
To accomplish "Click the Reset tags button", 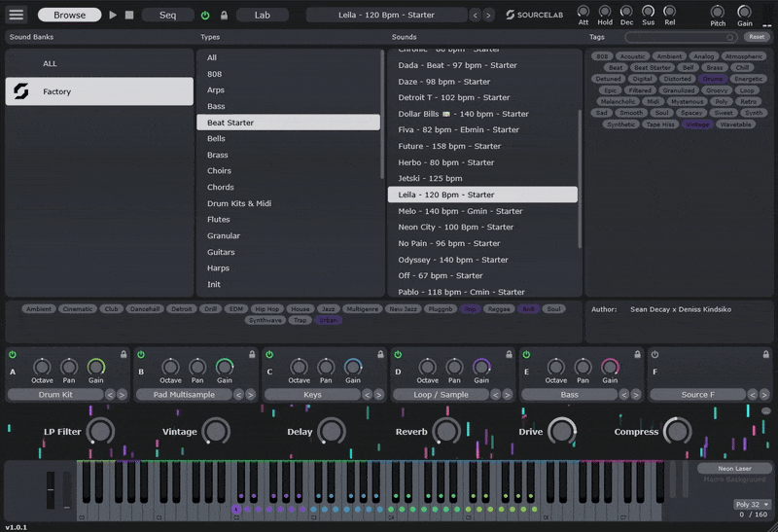I will coord(756,37).
